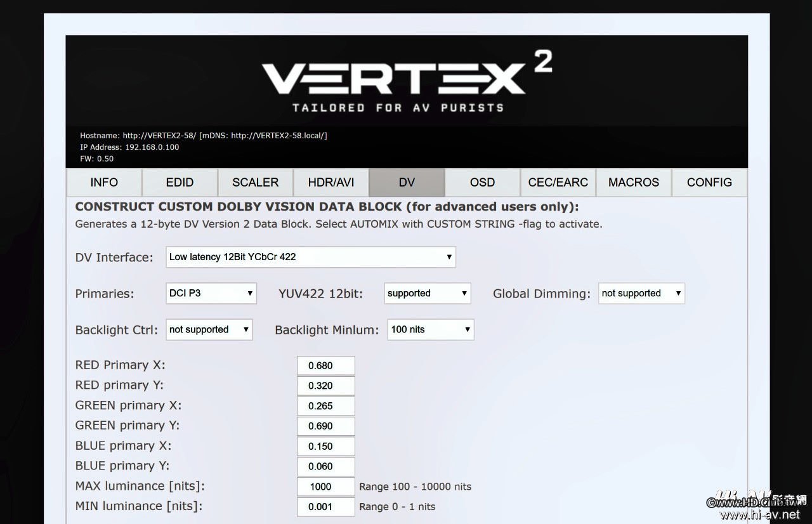
Task: Switch to the EDID tab
Action: click(180, 182)
